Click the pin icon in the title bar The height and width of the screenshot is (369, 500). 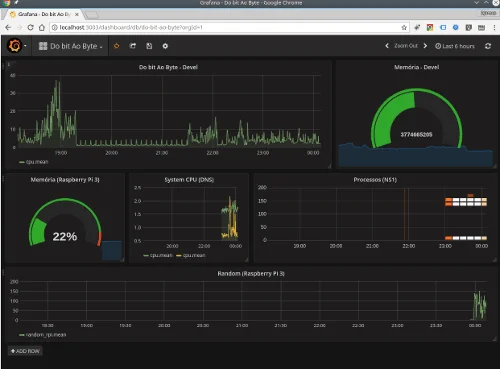16,3
